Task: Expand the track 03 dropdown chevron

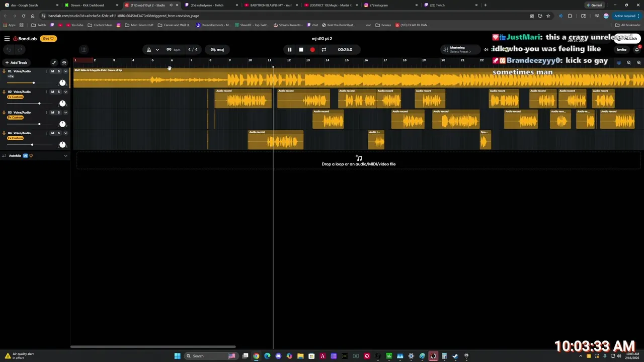Action: 65,113
